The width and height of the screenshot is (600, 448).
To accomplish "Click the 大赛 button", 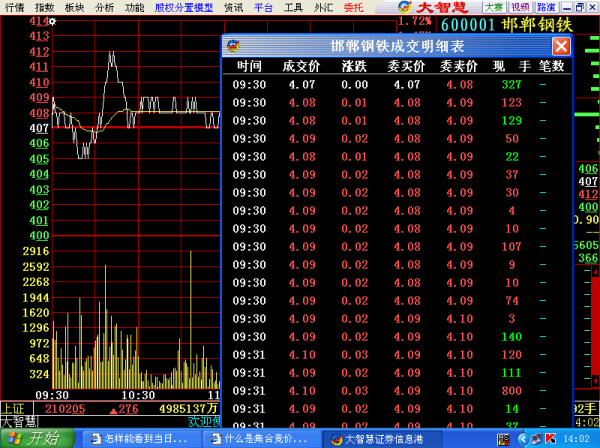I will click(494, 7).
